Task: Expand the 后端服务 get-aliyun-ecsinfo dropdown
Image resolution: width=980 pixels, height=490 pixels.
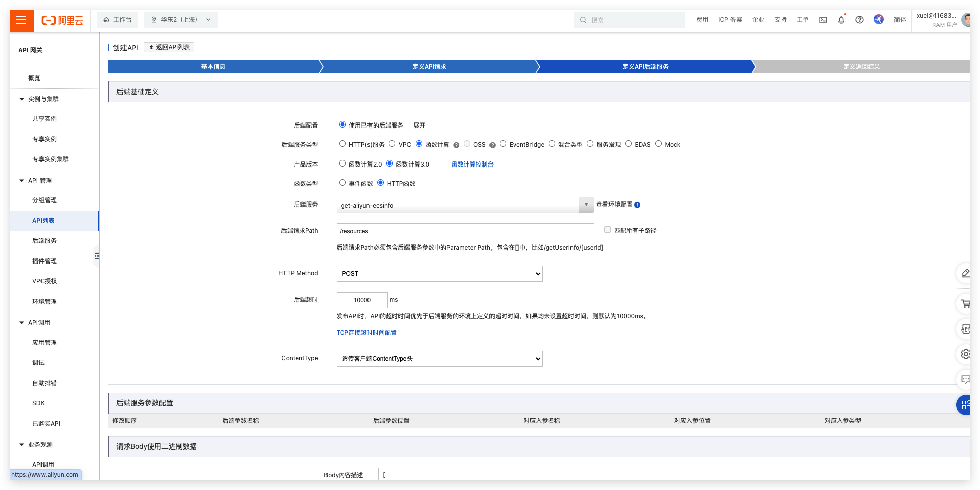Action: pos(586,205)
